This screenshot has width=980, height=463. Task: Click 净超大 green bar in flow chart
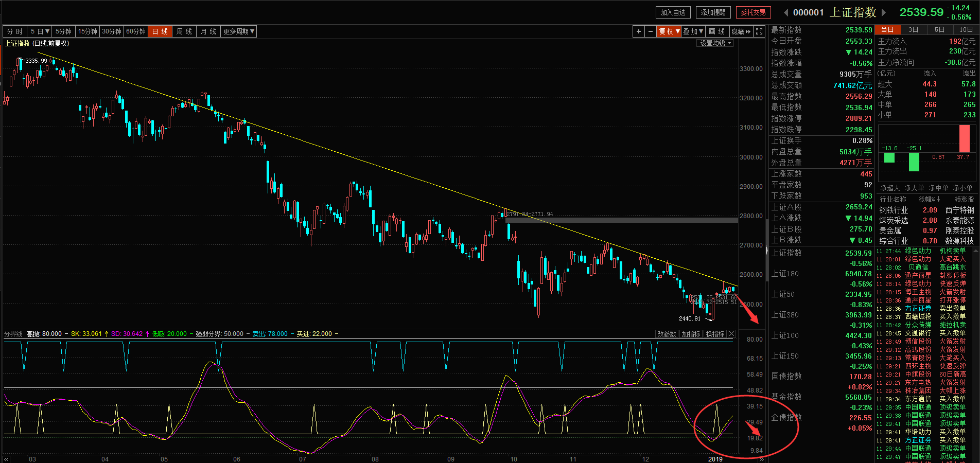point(889,157)
